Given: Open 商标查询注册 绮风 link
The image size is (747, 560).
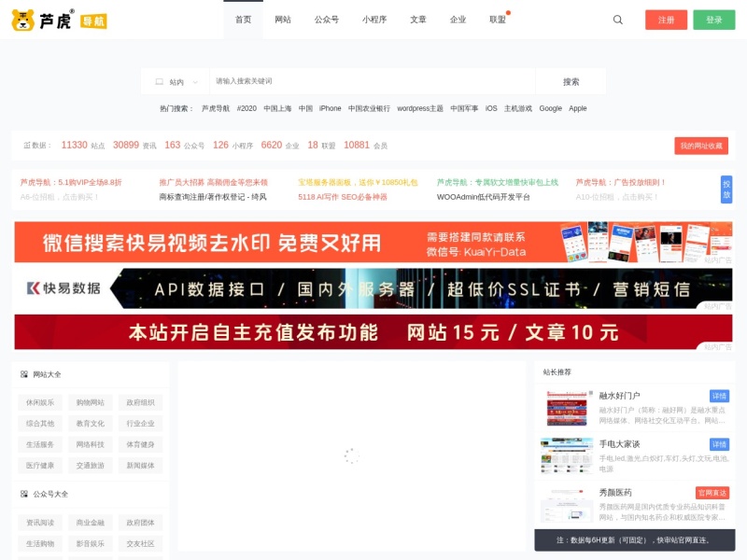Looking at the screenshot, I should point(213,197).
